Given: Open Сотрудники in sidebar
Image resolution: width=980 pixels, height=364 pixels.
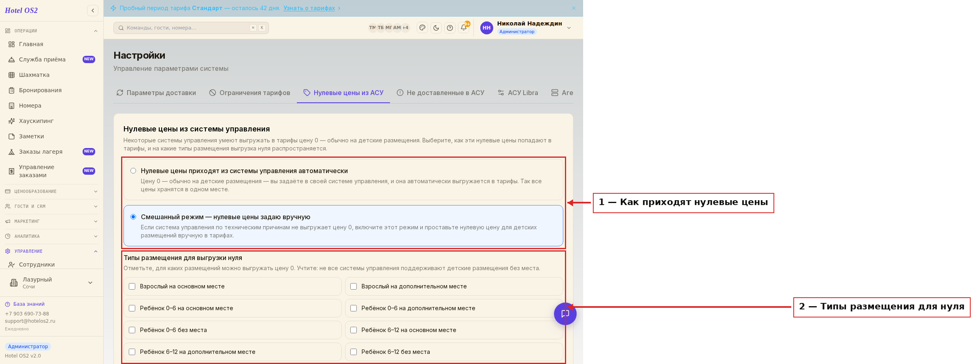Looking at the screenshot, I should click(51, 265).
